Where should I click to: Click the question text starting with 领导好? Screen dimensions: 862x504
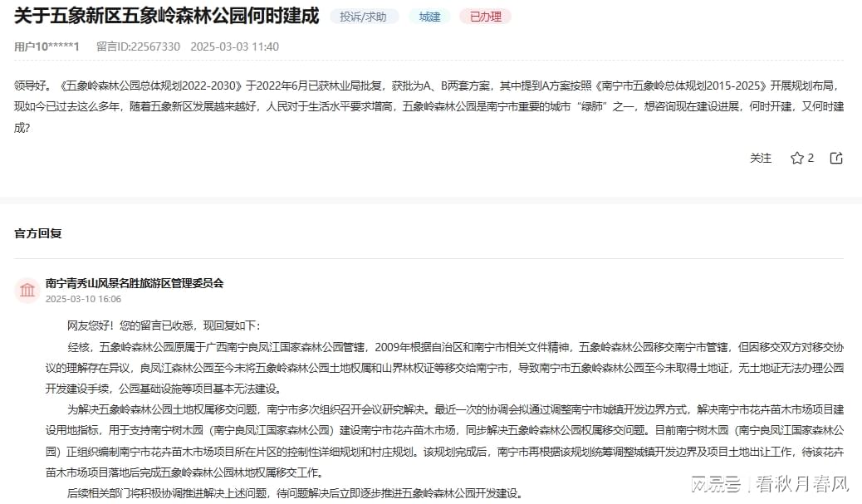429,106
